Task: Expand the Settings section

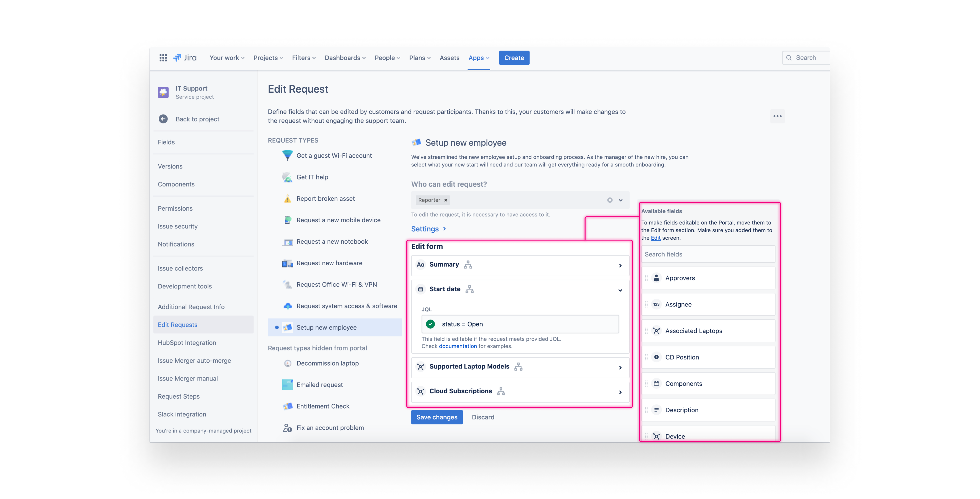Action: pos(428,229)
